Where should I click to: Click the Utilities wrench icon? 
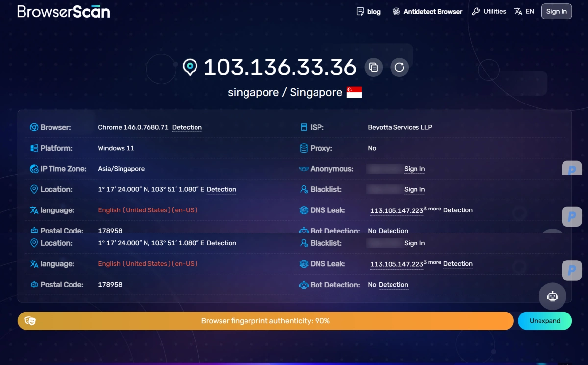tap(476, 11)
